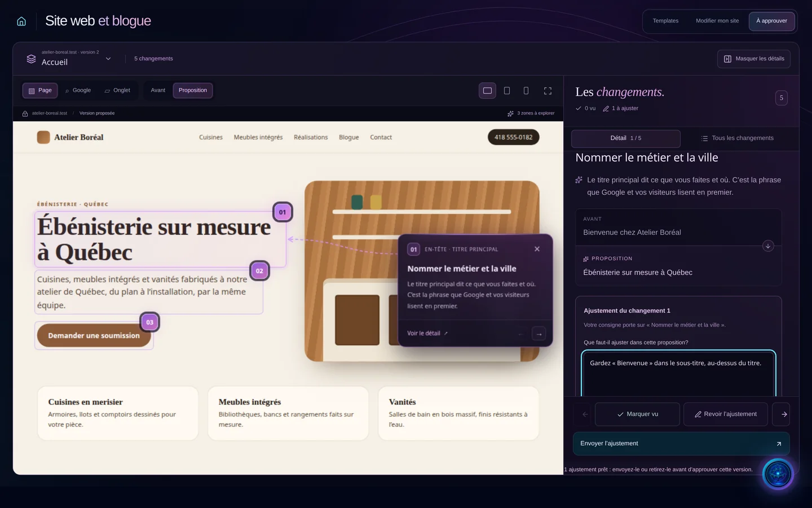Click marker 03 on the button
The width and height of the screenshot is (812, 508).
[x=149, y=322]
